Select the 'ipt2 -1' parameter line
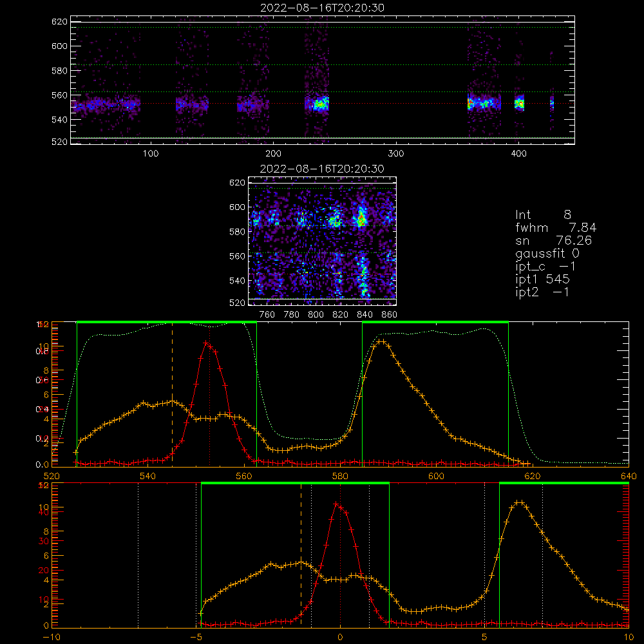Image resolution: width=644 pixels, height=644 pixels. click(x=542, y=292)
